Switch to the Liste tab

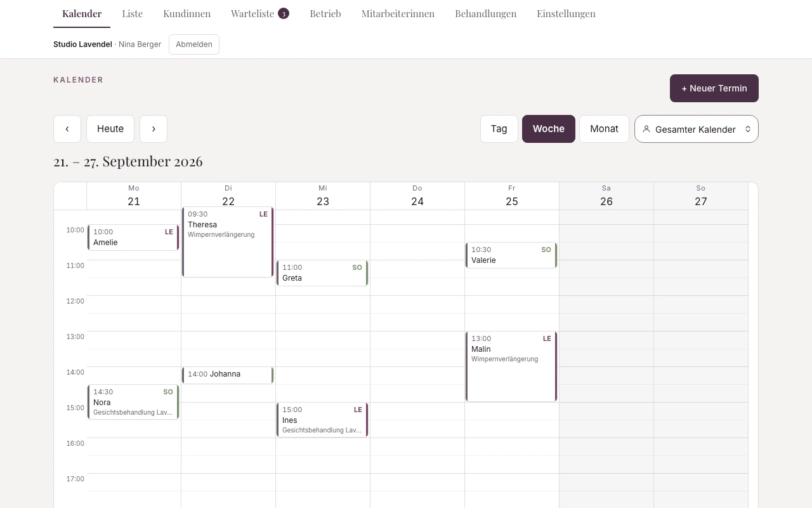click(133, 13)
